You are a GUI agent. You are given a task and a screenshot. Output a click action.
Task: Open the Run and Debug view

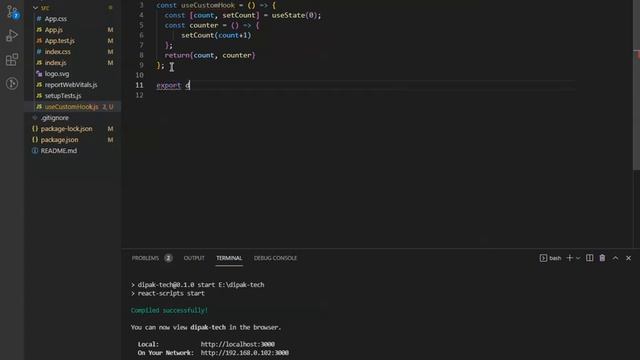pyautogui.click(x=12, y=36)
